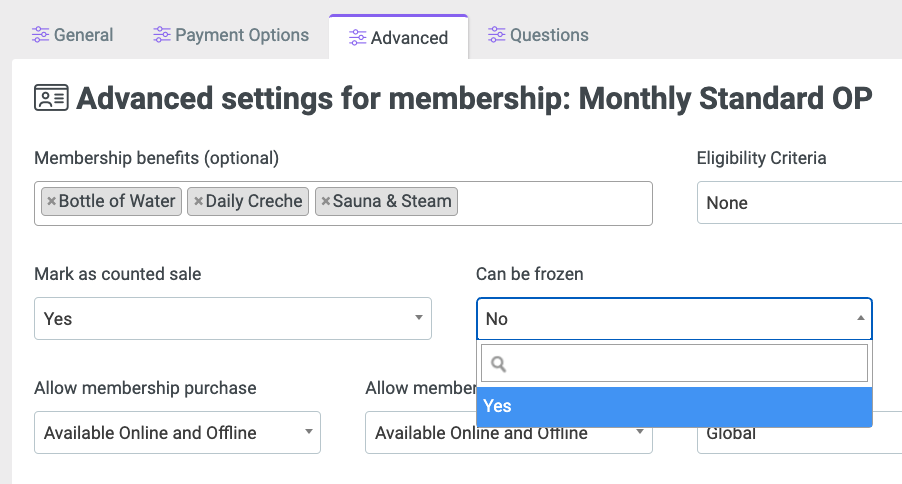The image size is (902, 484).
Task: Click the Daily Creche tag text
Action: click(254, 201)
